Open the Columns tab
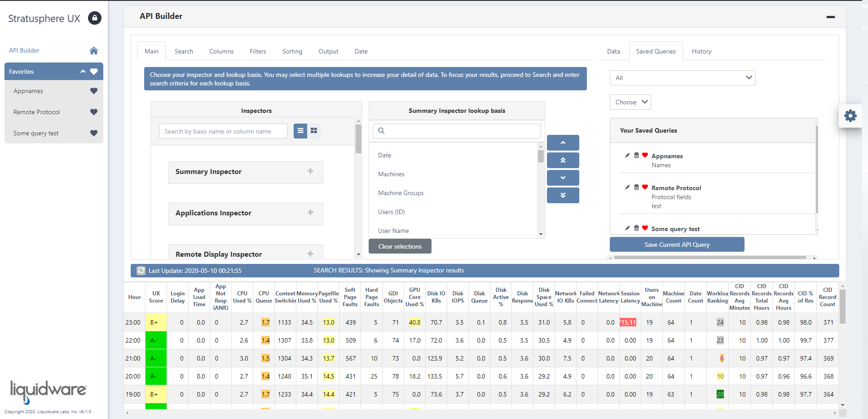 221,51
